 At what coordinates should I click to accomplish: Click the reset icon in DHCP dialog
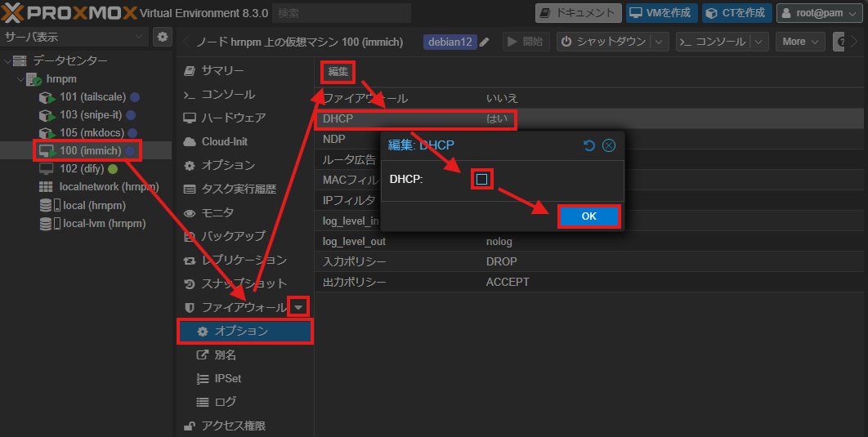pyautogui.click(x=589, y=145)
